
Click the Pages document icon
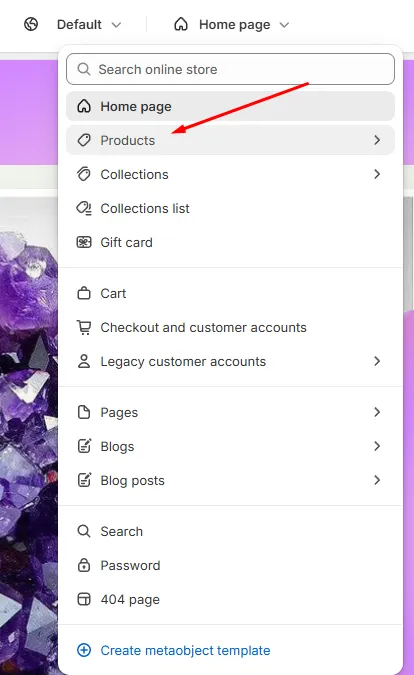tap(84, 412)
